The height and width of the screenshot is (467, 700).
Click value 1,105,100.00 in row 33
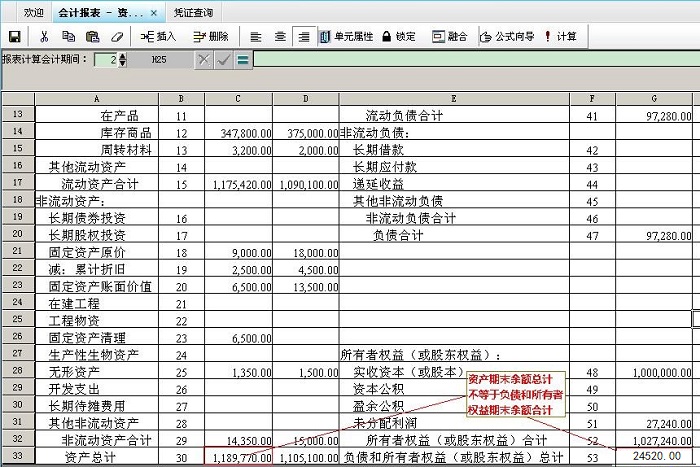coord(306,458)
